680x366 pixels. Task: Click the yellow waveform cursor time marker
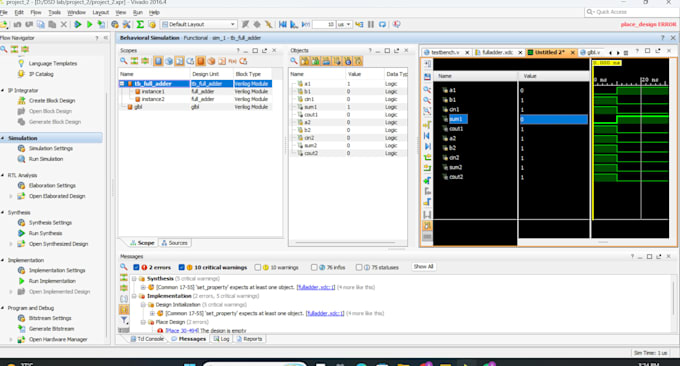pos(607,63)
